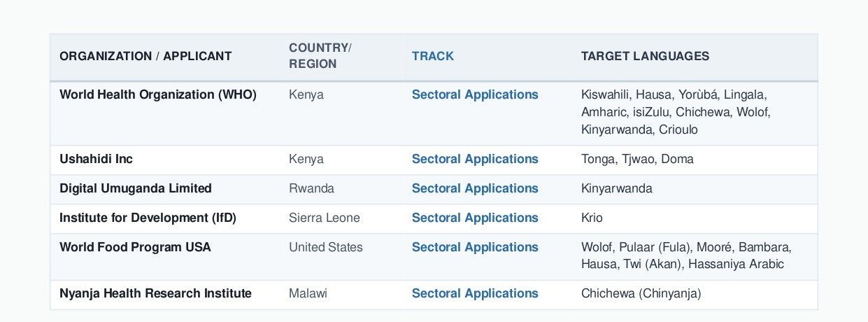Select Digital Umuganda Limited organization cell
The height and width of the screenshot is (322, 868).
point(136,188)
